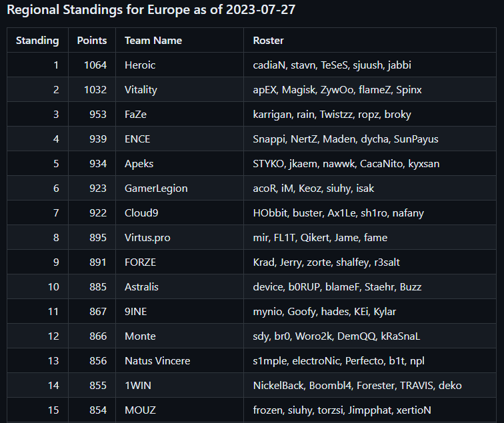Click the Natus Vincere team name
The width and height of the screenshot is (504, 423).
pos(157,361)
